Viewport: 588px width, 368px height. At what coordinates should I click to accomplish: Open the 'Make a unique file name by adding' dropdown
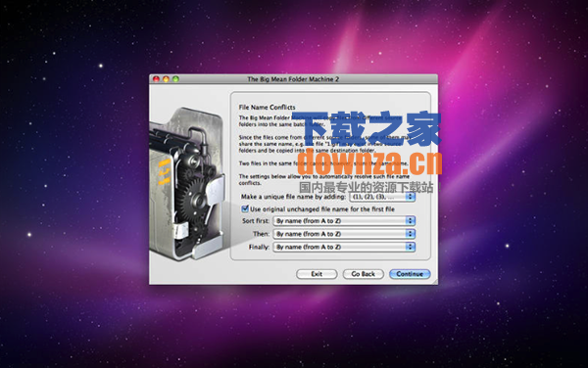click(382, 197)
